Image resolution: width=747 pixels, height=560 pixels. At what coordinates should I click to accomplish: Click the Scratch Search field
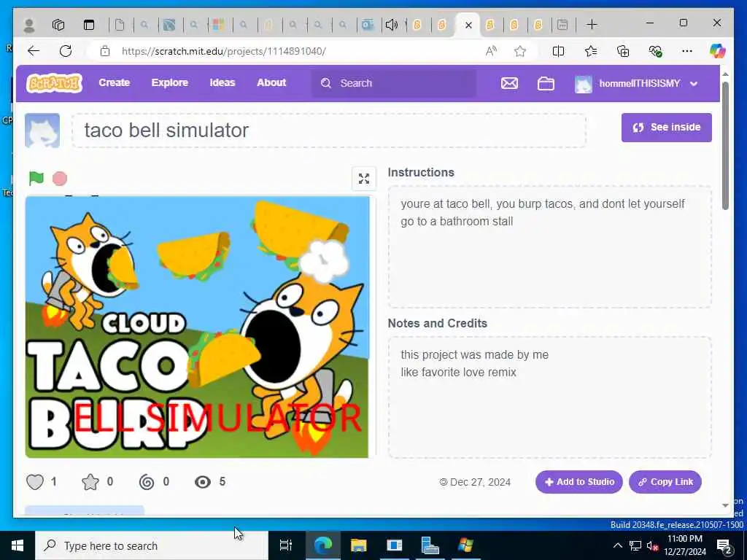tap(394, 83)
